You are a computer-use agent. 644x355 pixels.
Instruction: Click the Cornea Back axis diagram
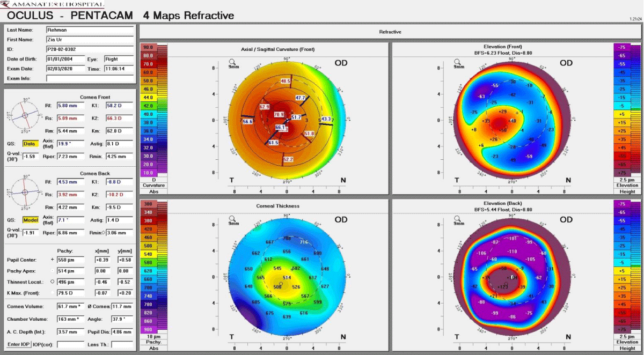tap(25, 192)
